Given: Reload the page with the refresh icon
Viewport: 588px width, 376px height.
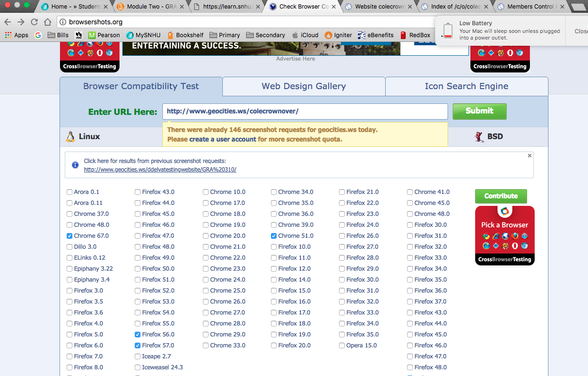Looking at the screenshot, I should click(34, 22).
